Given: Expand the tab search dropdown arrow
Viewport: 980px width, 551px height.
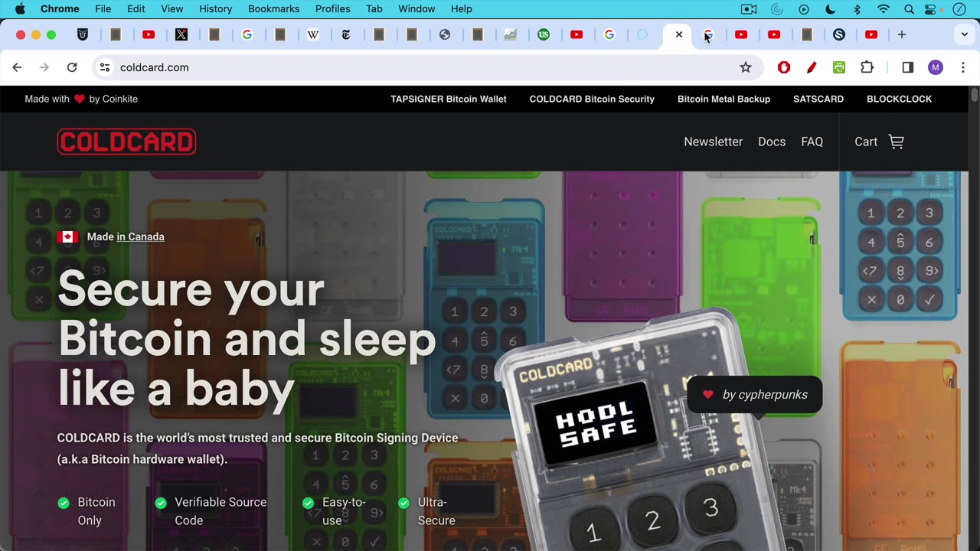Looking at the screenshot, I should 964,34.
